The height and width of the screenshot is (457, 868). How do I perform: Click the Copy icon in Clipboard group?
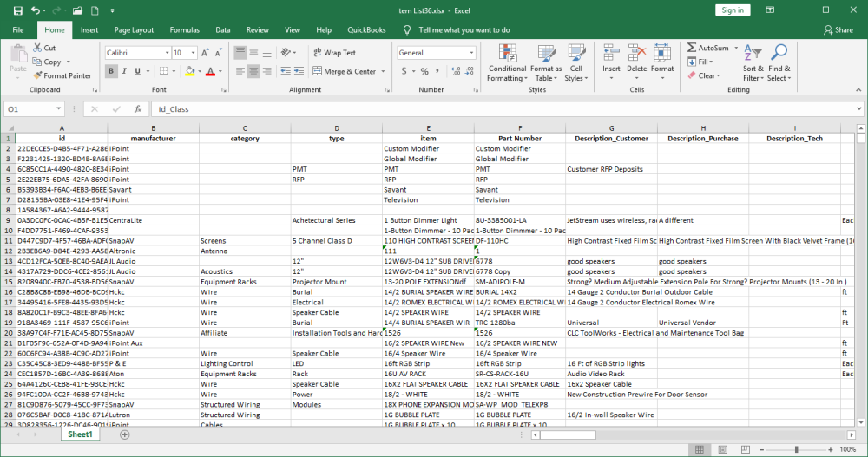coord(37,62)
